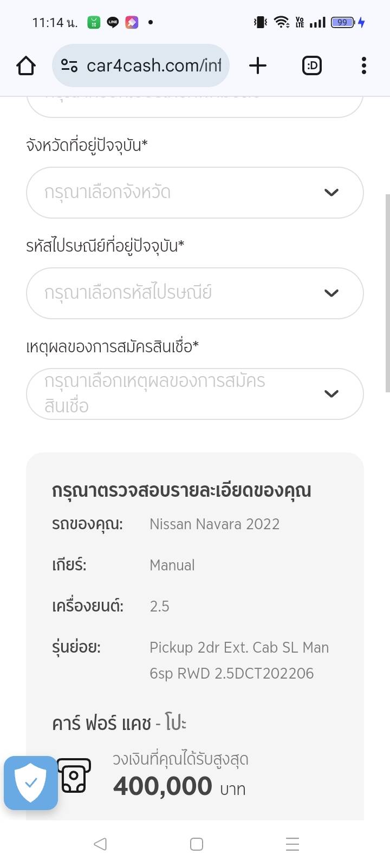This screenshot has height=868, width=390.
Task: Open Chrome three-dot menu
Action: pos(363,66)
